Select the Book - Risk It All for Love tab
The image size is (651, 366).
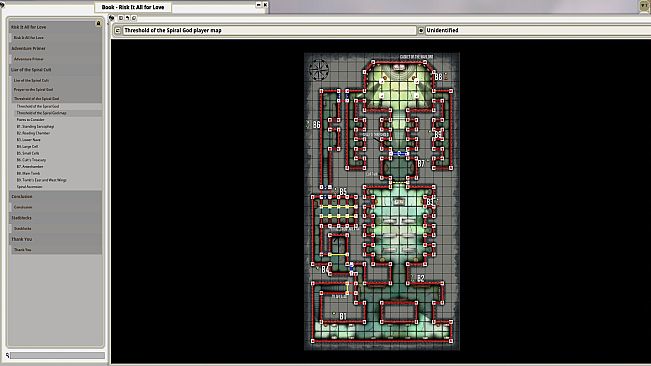tap(133, 7)
